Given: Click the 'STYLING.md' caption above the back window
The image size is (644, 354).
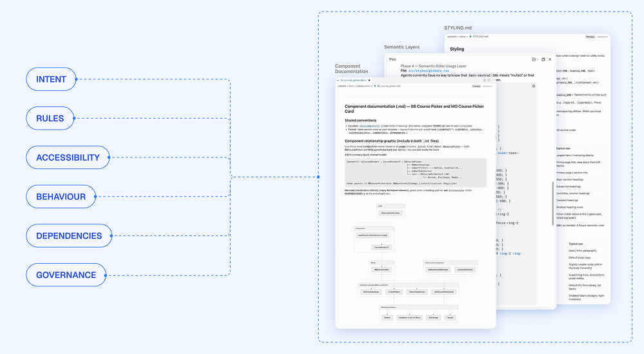Looking at the screenshot, I should pos(458,28).
